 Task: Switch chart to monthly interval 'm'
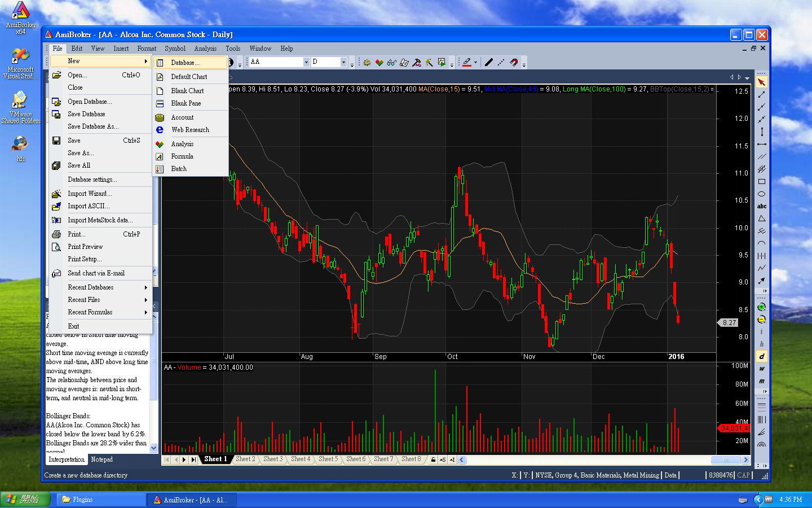[x=762, y=381]
